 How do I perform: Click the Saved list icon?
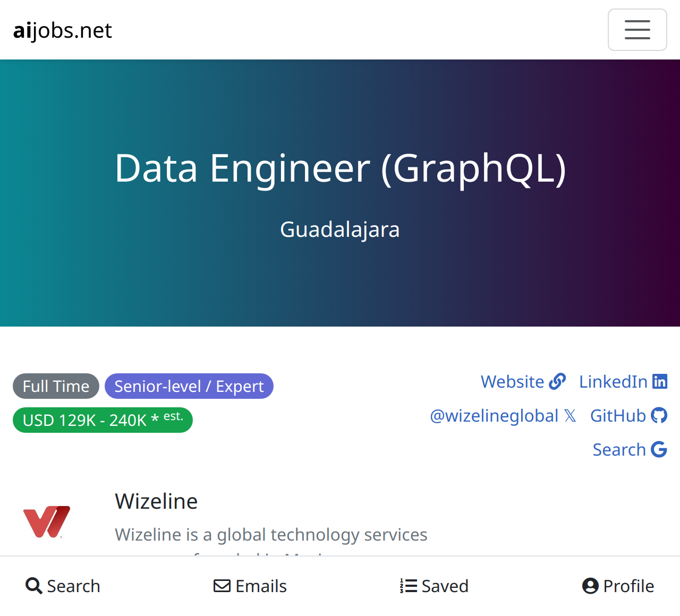409,586
